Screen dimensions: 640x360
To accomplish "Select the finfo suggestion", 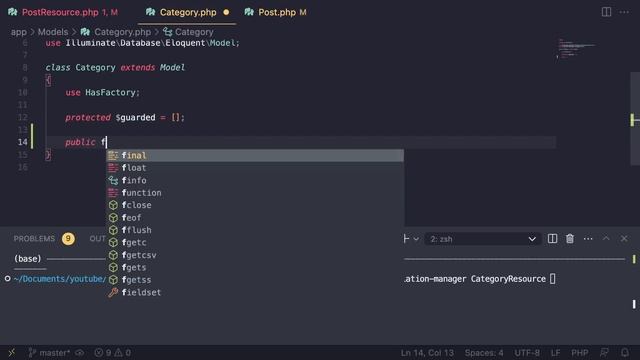I will [x=255, y=180].
